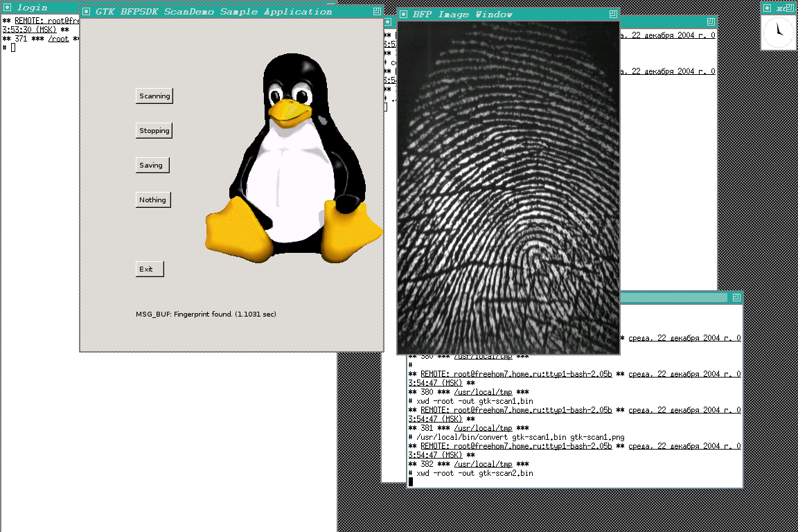Open the login window's menu icon
The image size is (798, 532).
[x=8, y=8]
